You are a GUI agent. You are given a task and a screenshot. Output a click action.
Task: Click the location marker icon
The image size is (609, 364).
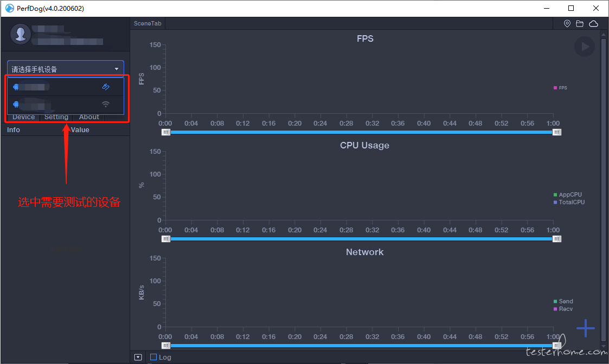(567, 24)
